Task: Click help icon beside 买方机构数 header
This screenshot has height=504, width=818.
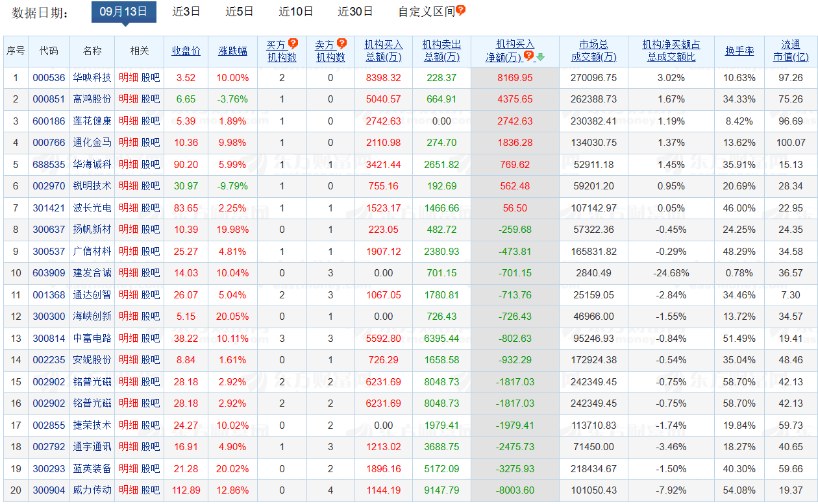Action: pos(293,43)
